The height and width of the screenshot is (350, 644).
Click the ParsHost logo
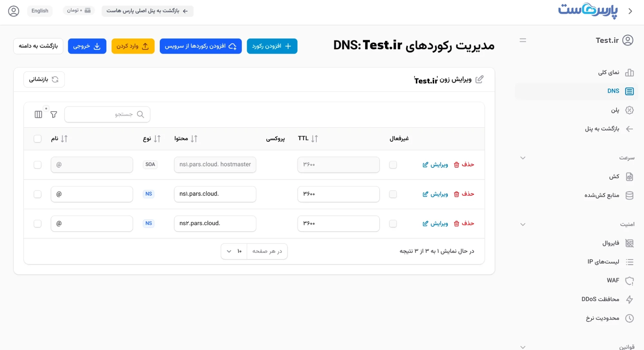click(x=588, y=11)
